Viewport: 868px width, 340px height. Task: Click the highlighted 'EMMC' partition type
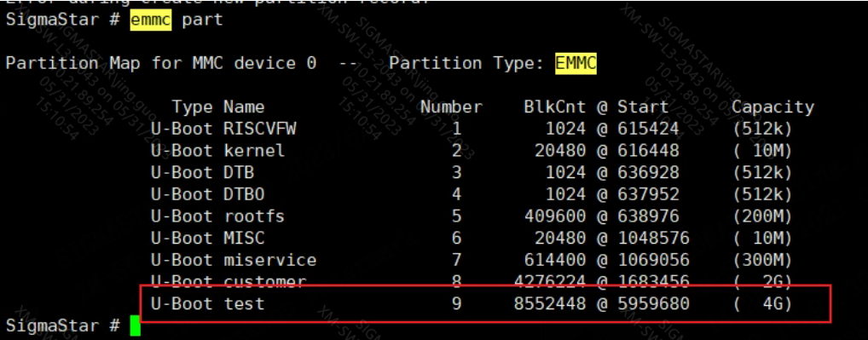(576, 63)
